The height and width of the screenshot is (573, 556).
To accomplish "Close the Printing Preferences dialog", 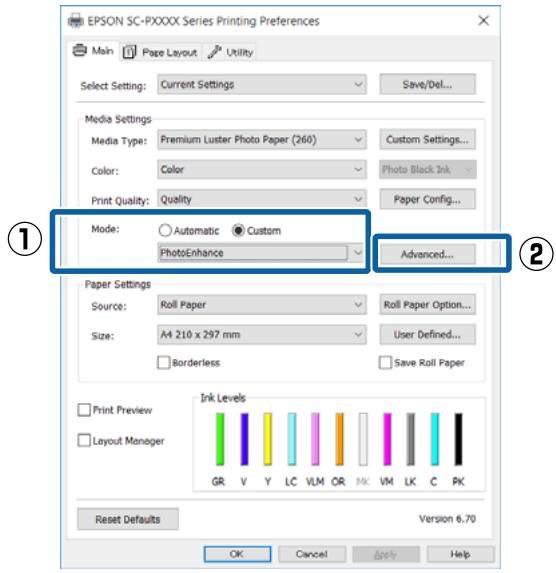I will point(483,20).
